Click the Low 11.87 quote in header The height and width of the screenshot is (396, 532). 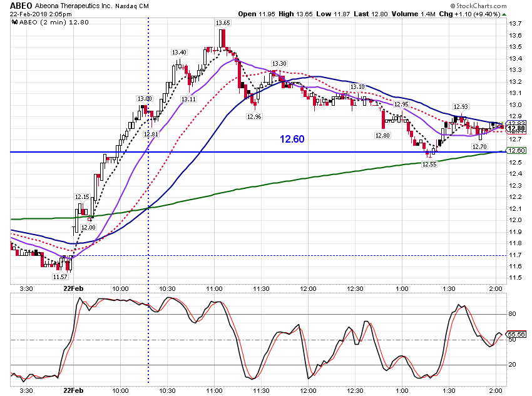tap(333, 14)
